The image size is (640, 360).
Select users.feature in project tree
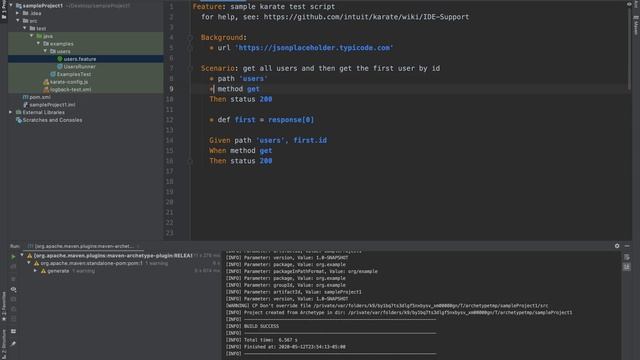[x=80, y=59]
